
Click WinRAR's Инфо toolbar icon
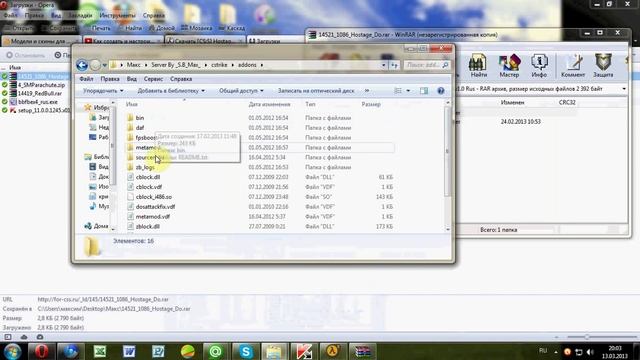point(539,66)
